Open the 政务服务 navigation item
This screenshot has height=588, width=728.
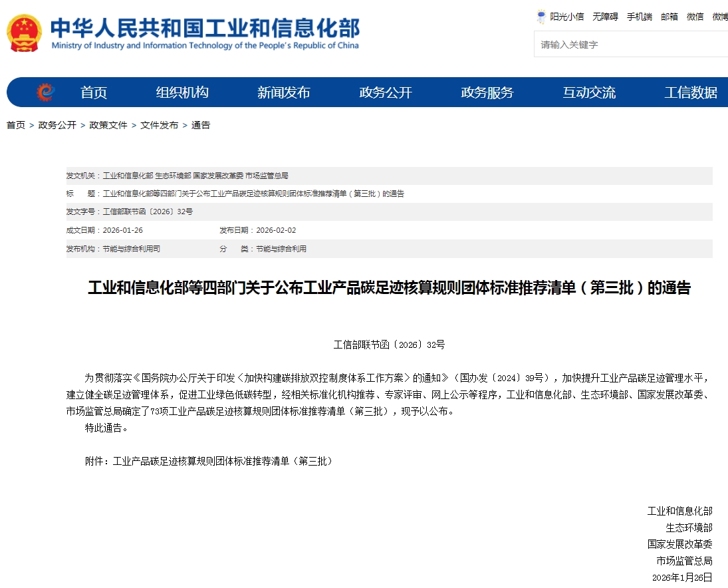[487, 92]
